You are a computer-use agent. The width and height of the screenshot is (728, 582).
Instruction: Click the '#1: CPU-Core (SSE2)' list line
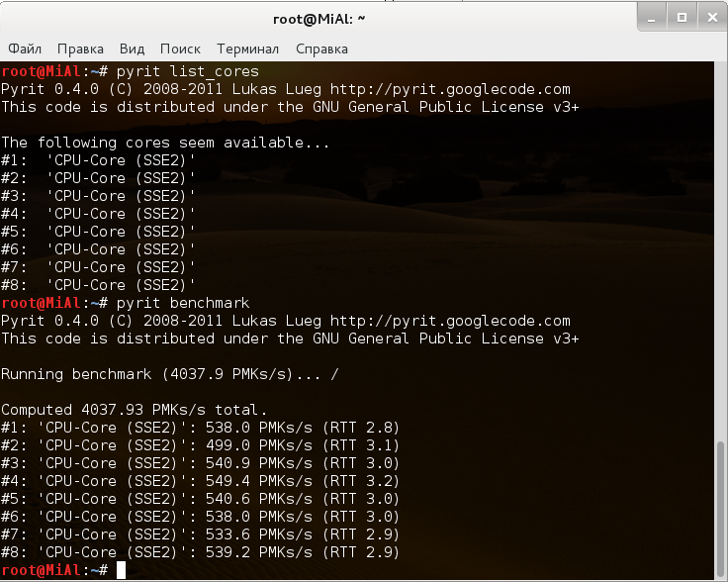point(98,160)
